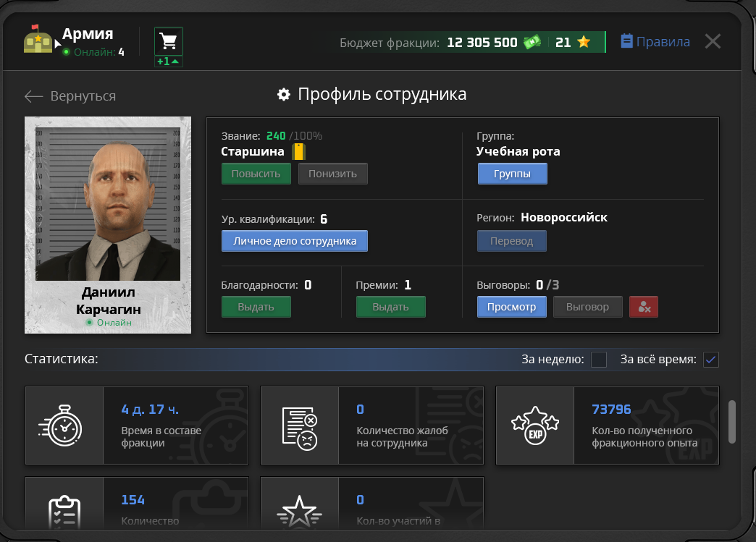Click the back arrow next to Вернуться

[x=34, y=96]
